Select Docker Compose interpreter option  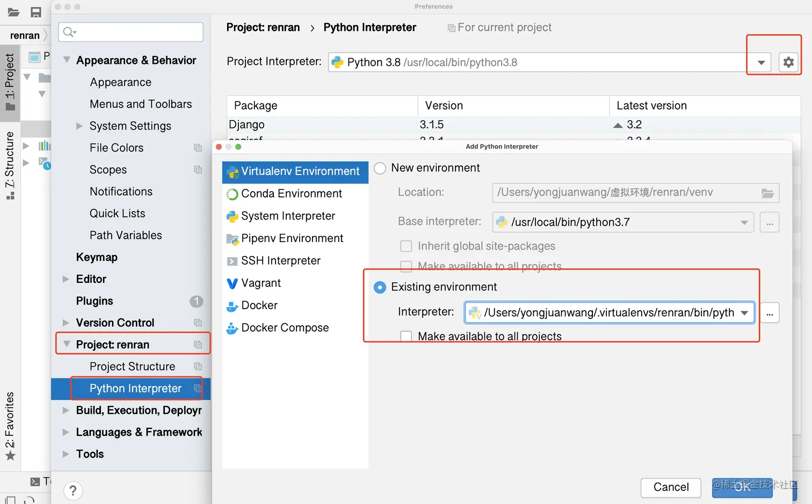[x=295, y=328]
